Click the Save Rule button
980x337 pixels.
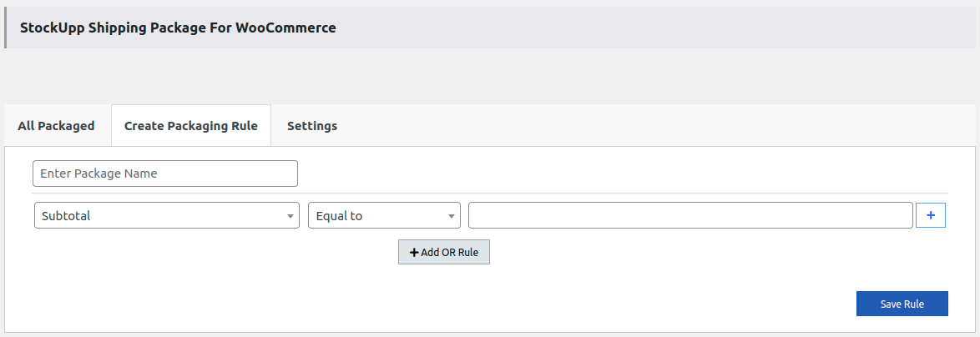902,304
